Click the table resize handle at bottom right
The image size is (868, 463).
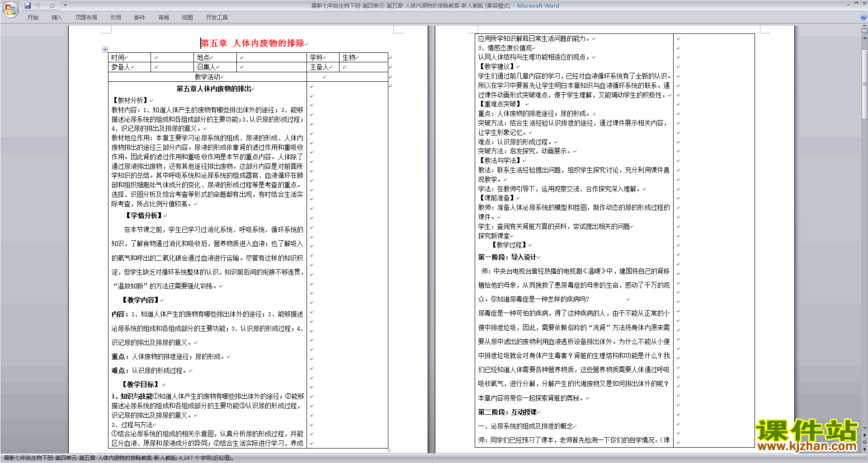(x=389, y=450)
